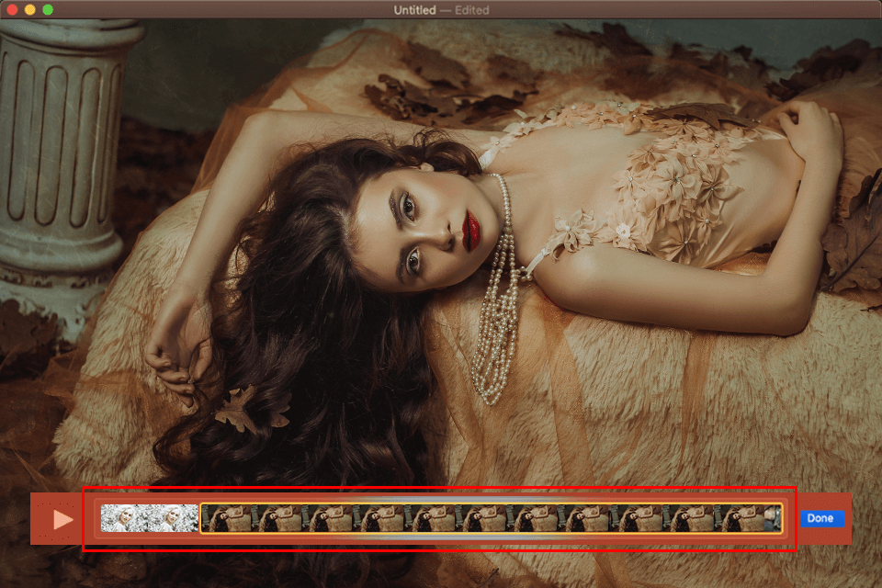Viewport: 882px width, 588px height.
Task: Enter full screen with the green button
Action: (x=49, y=9)
